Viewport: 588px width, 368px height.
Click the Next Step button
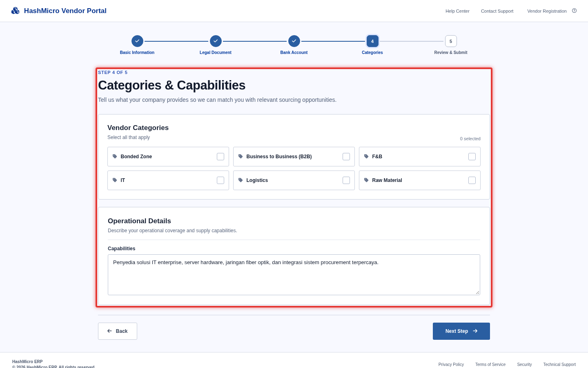pos(461,331)
